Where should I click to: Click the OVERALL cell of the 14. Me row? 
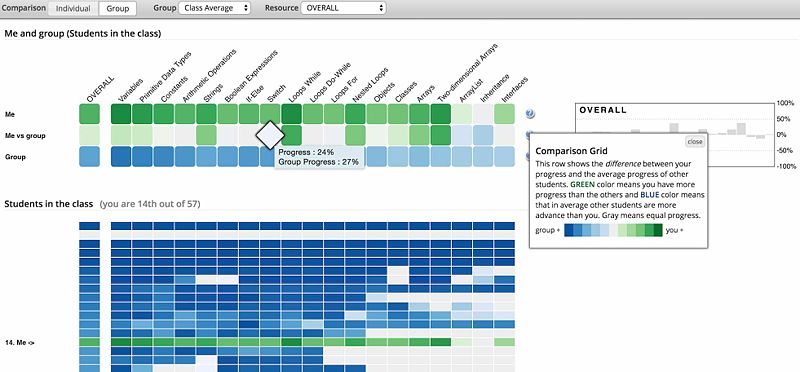point(89,342)
